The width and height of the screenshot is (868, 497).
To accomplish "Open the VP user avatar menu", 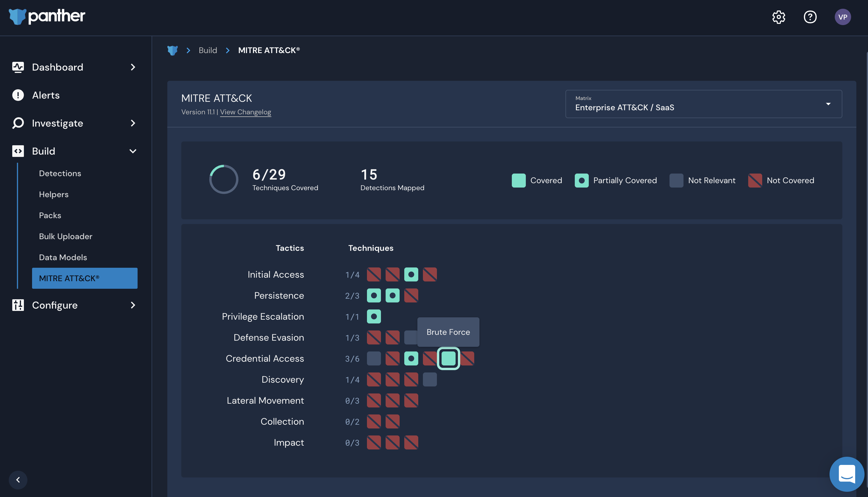I will coord(843,17).
